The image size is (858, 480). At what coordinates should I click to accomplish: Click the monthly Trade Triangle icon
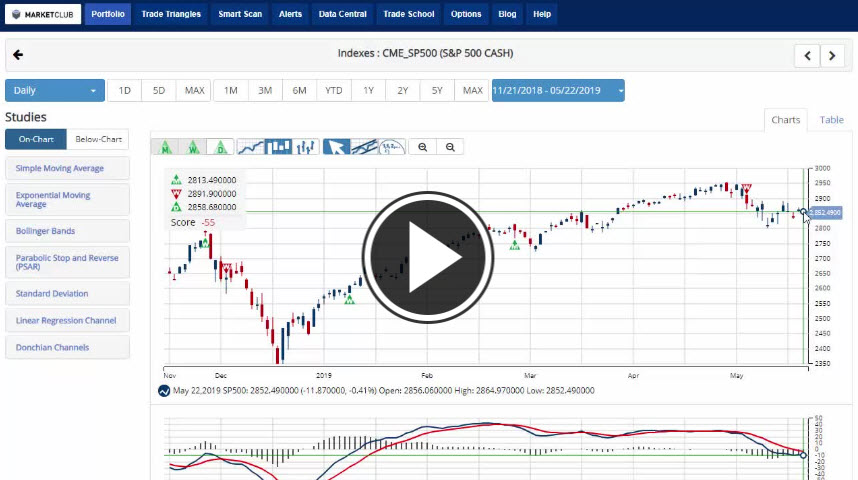pyautogui.click(x=165, y=147)
